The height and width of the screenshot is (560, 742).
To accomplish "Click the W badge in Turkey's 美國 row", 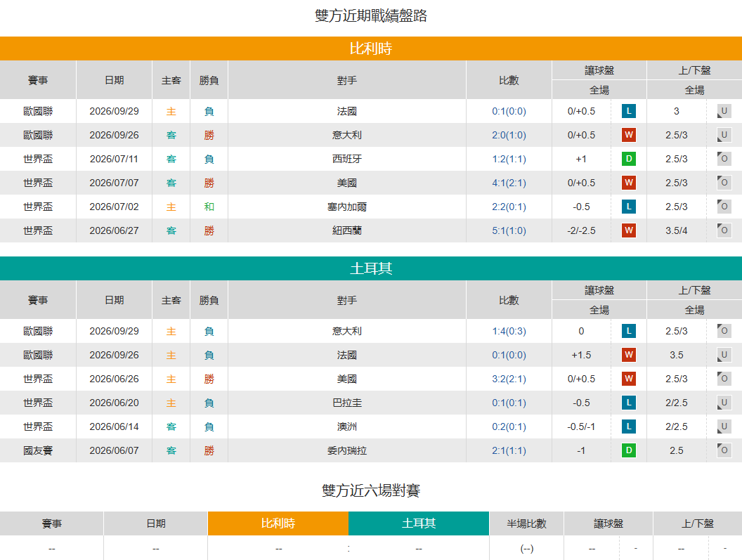I will pyautogui.click(x=628, y=379).
